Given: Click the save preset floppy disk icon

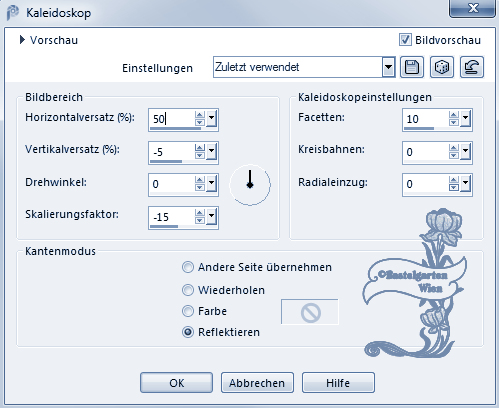Looking at the screenshot, I should click(412, 67).
